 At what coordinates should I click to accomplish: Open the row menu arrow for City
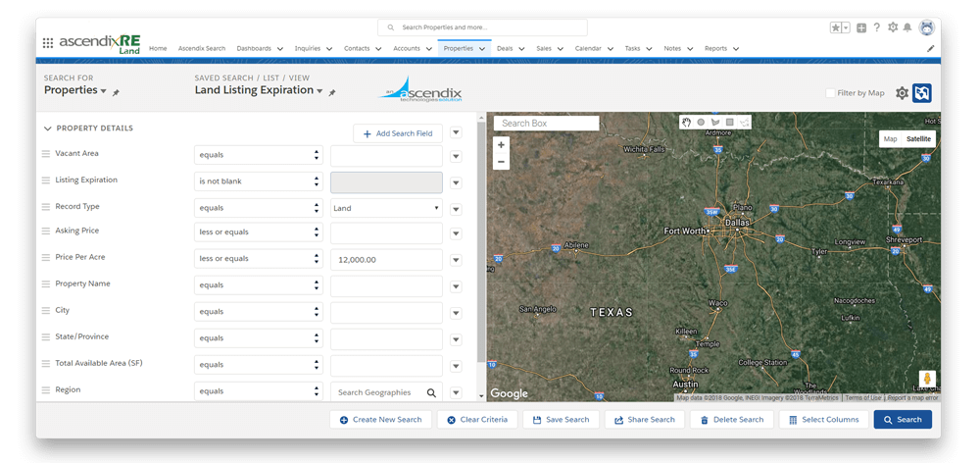pyautogui.click(x=457, y=313)
